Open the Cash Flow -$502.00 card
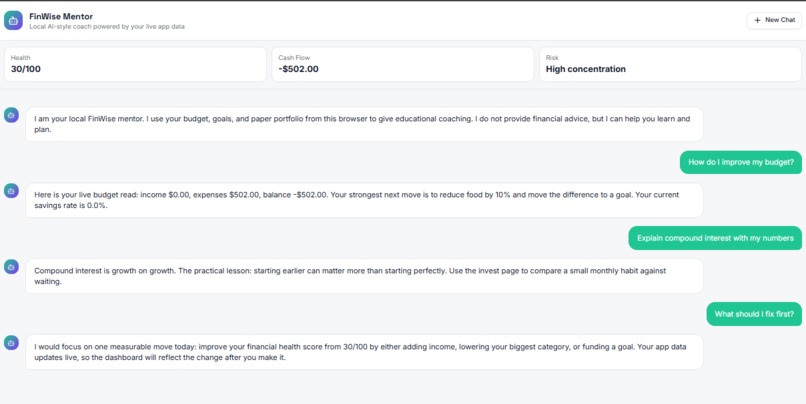806x404 pixels. pos(403,64)
